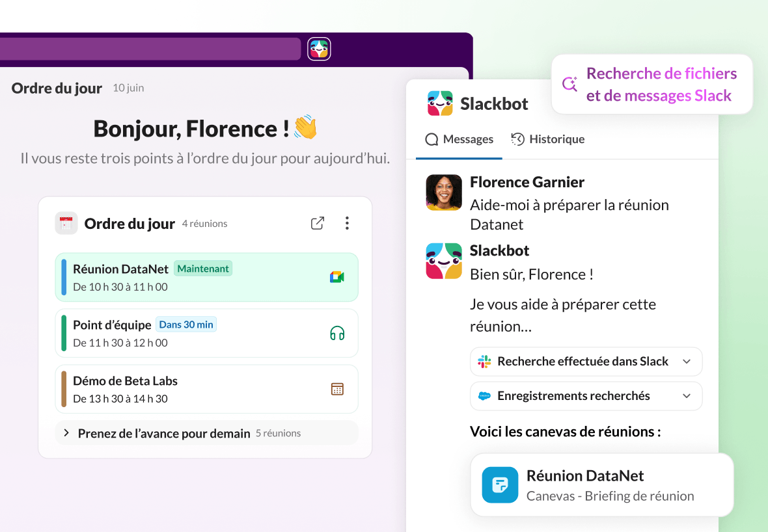Screen dimensions: 768x532
Task: Open the three-dot menu for Ordre du jour
Action: click(347, 224)
